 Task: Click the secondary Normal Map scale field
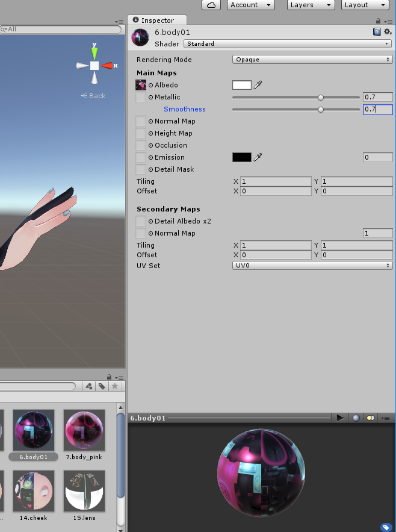point(378,233)
